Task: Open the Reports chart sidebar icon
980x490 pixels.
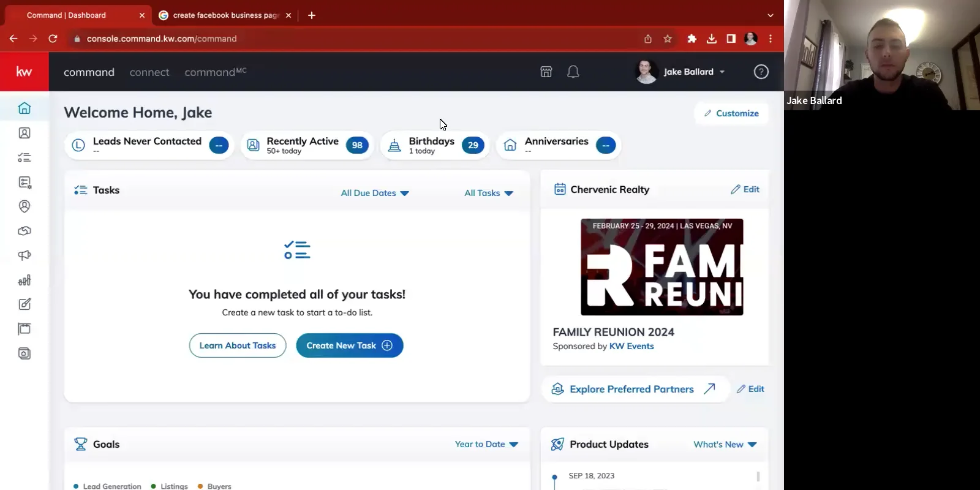Action: [24, 280]
